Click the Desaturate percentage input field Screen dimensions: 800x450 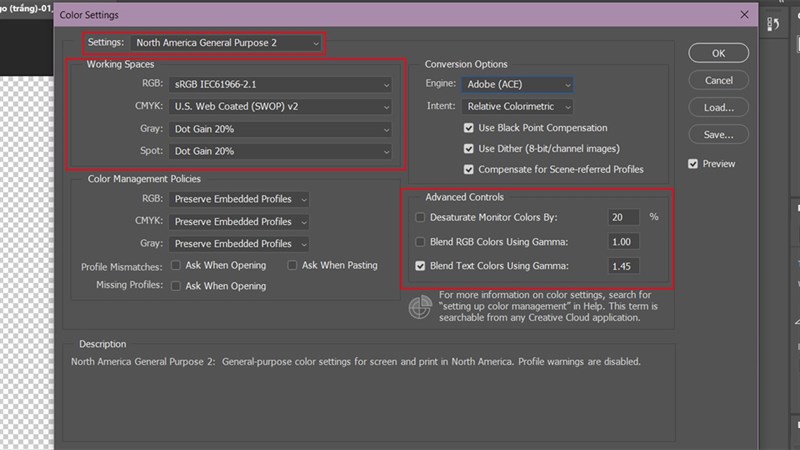(623, 217)
